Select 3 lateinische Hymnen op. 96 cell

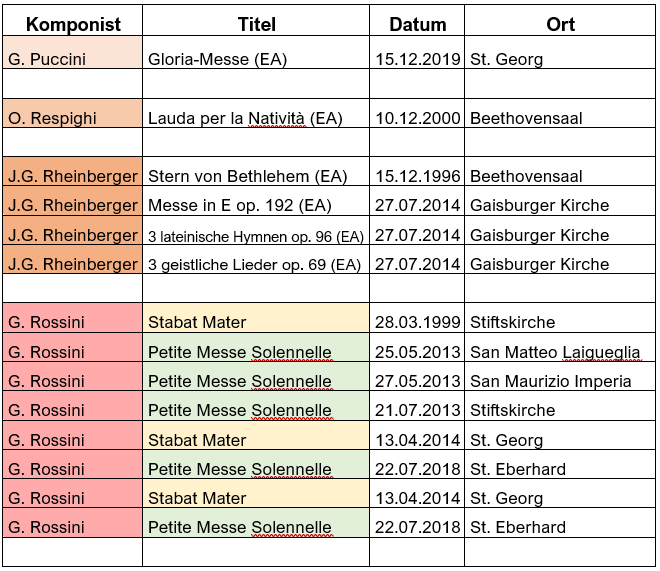(256, 231)
